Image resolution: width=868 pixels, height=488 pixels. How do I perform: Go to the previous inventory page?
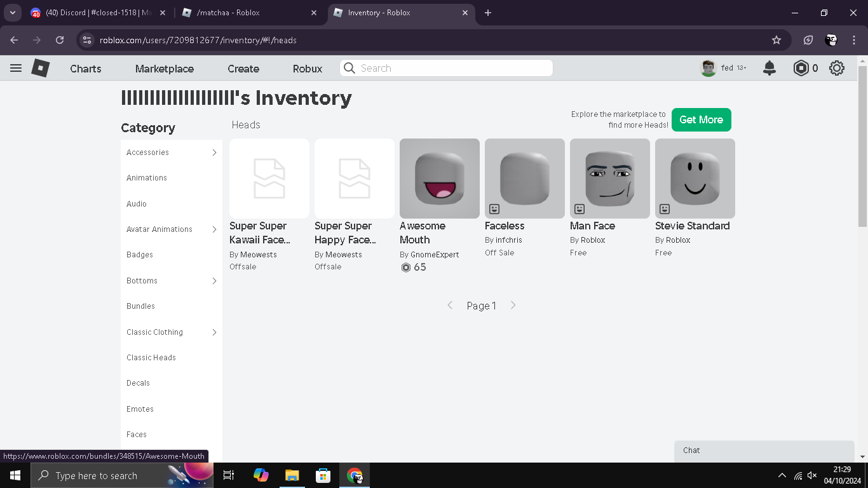point(450,306)
